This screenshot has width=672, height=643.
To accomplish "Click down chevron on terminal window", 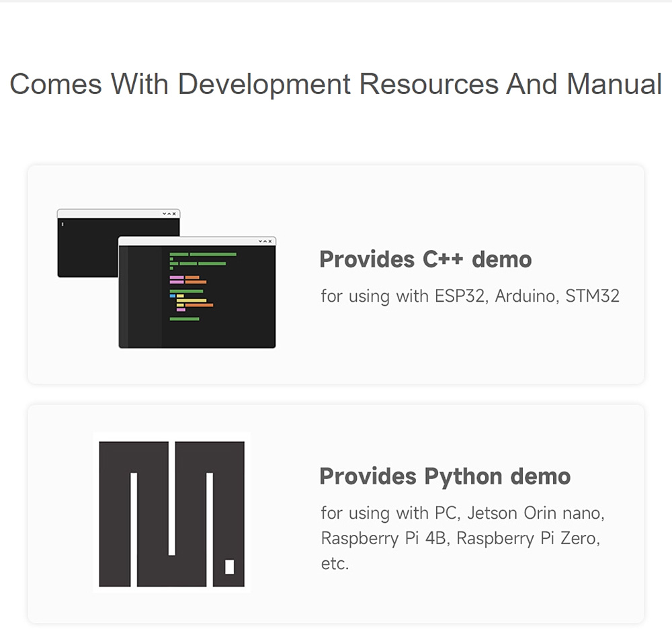I will pyautogui.click(x=164, y=214).
